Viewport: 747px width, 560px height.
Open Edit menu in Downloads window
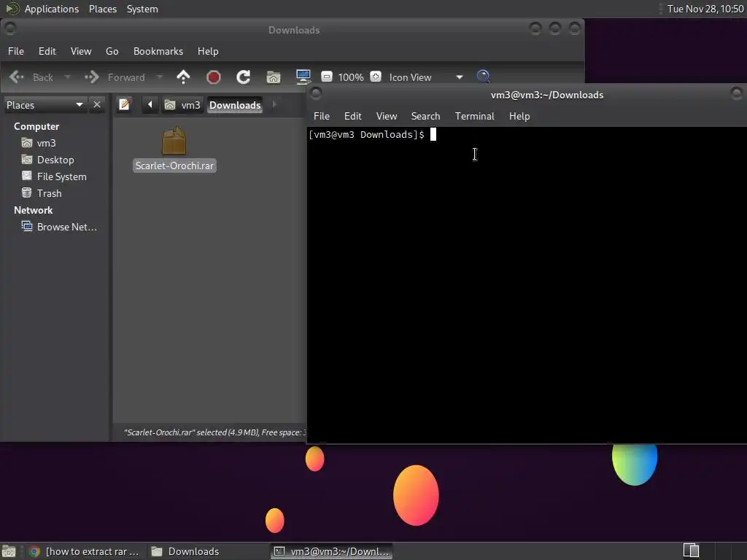pos(47,51)
